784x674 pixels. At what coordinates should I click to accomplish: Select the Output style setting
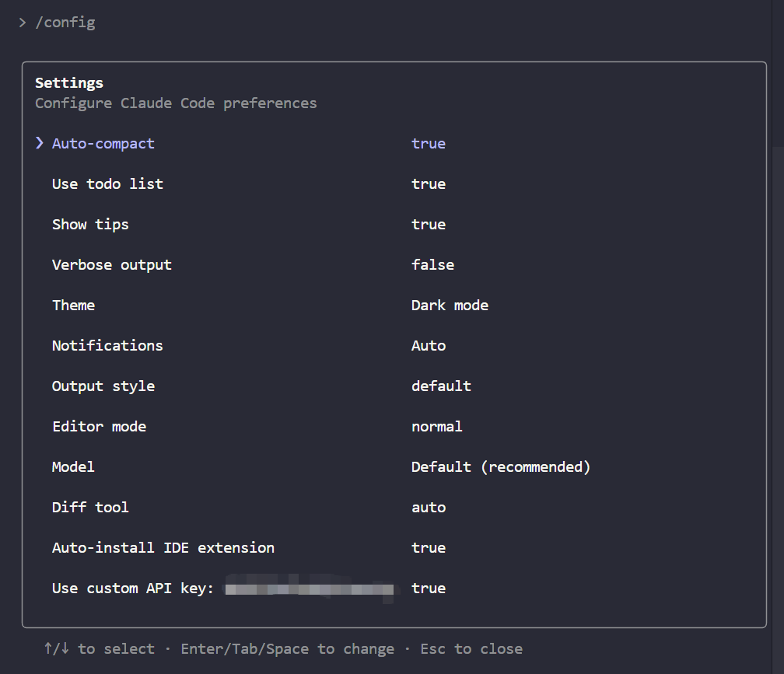[103, 386]
